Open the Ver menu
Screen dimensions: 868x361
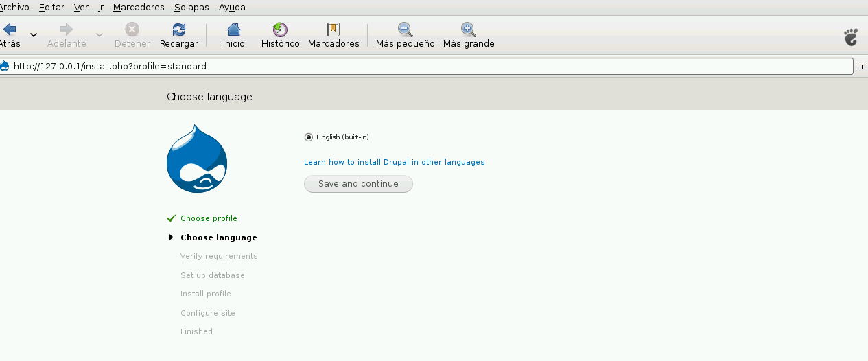click(x=81, y=8)
